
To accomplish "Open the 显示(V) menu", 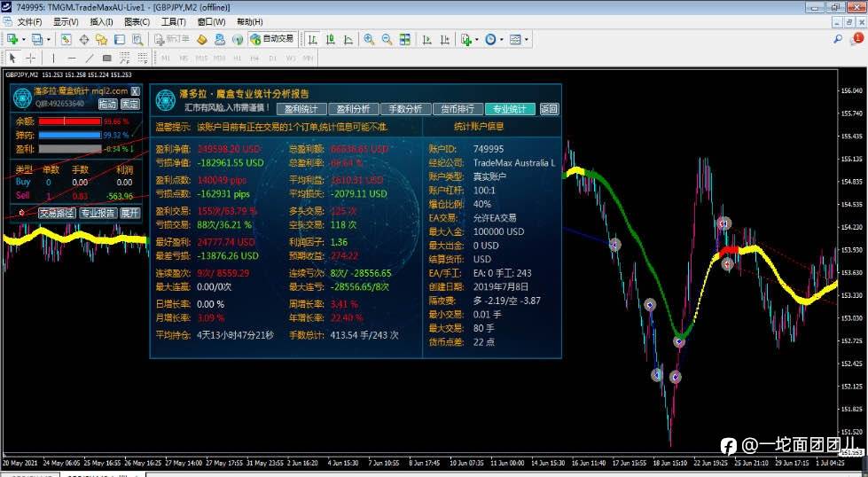I will 66,21.
